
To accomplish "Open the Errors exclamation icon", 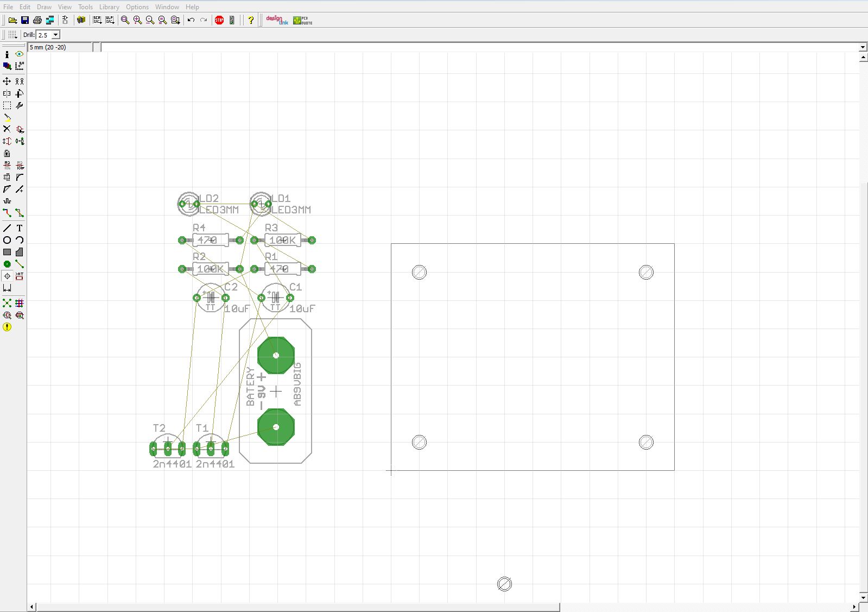I will point(7,327).
